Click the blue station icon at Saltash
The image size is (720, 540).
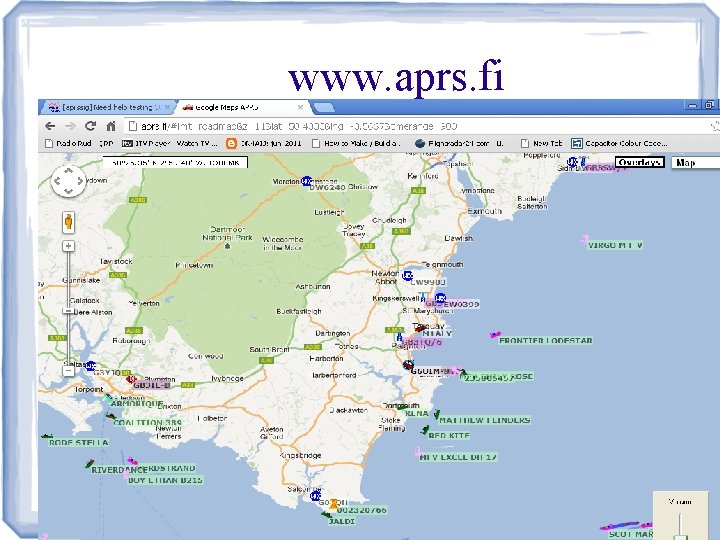pyautogui.click(x=90, y=366)
